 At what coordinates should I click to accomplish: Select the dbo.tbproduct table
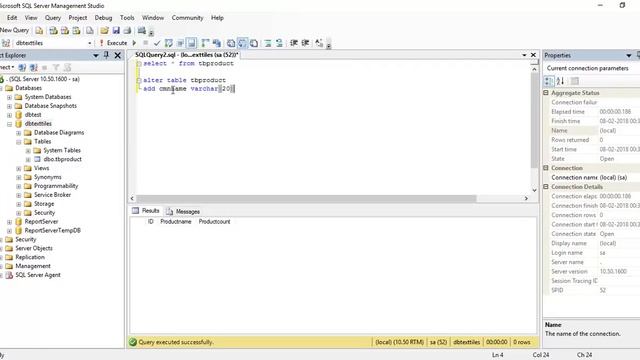[62, 159]
